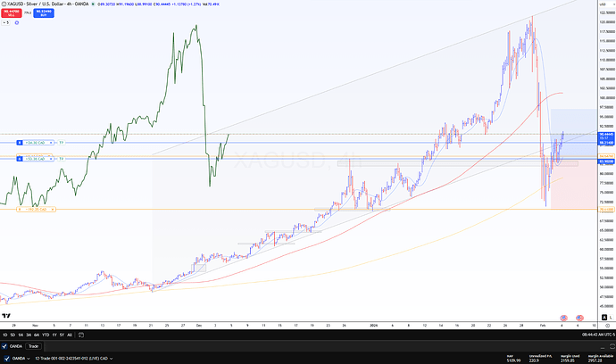
Task: Click the orange -192.25 CAD position label
Action: tap(36, 210)
